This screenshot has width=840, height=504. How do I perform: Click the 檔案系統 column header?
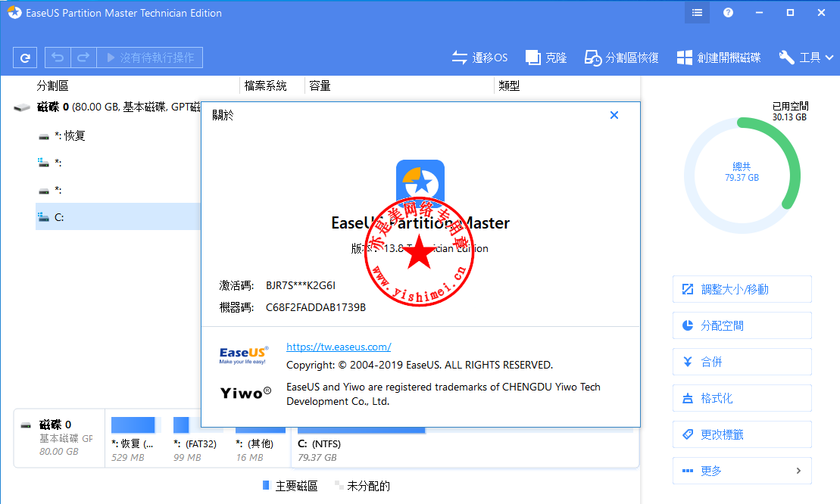266,86
